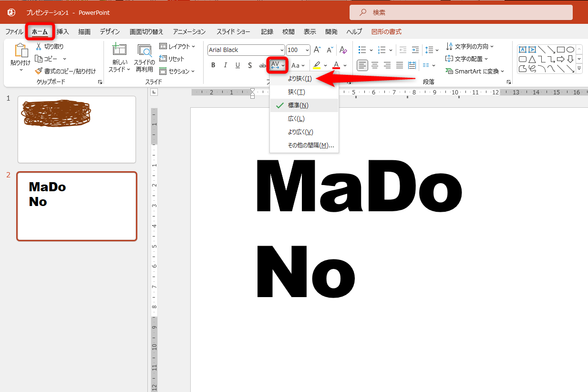588x392 pixels.
Task: Toggle Italic formatting
Action: [226, 65]
